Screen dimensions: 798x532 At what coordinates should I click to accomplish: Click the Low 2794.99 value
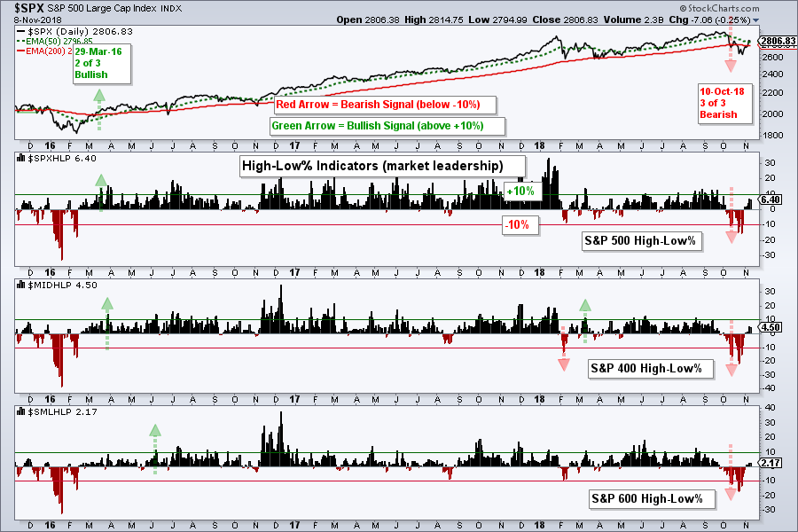click(x=497, y=20)
